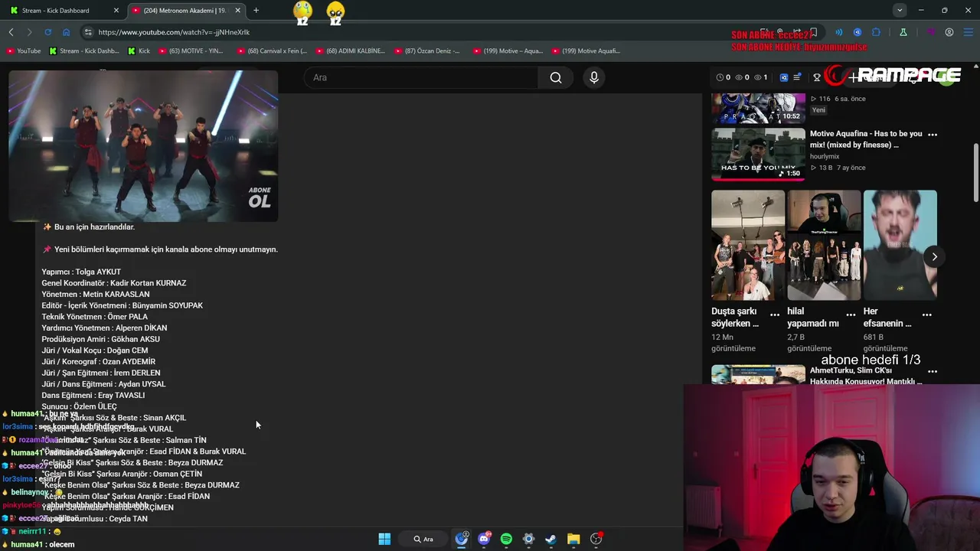Click the flask labs icon in toolbar
Screen dimensions: 980x551
[903, 32]
